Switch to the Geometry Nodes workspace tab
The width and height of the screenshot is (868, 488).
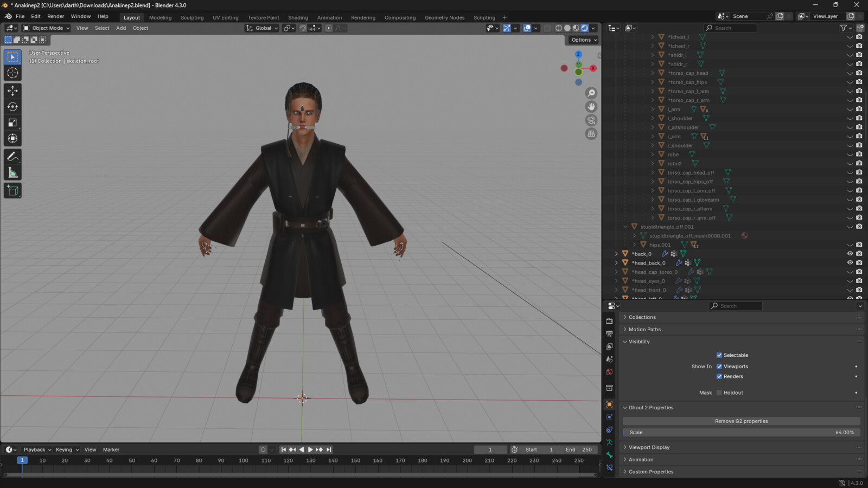point(444,17)
